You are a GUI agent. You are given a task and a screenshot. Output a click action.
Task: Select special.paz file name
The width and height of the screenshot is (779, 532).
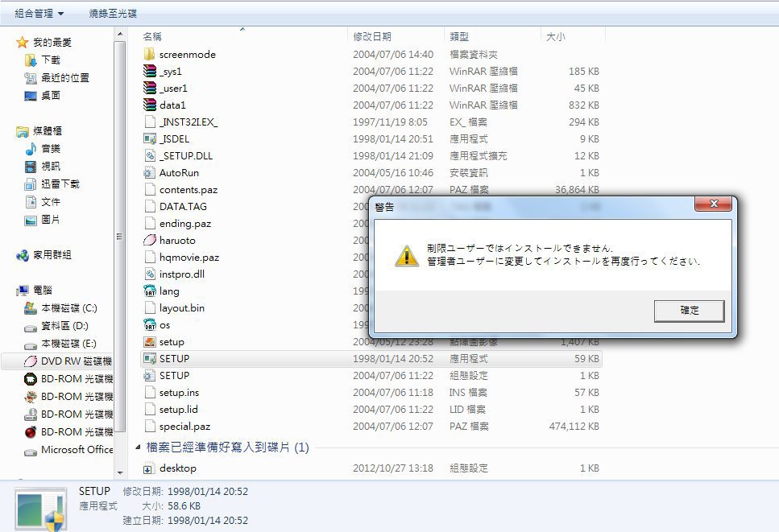click(x=184, y=427)
